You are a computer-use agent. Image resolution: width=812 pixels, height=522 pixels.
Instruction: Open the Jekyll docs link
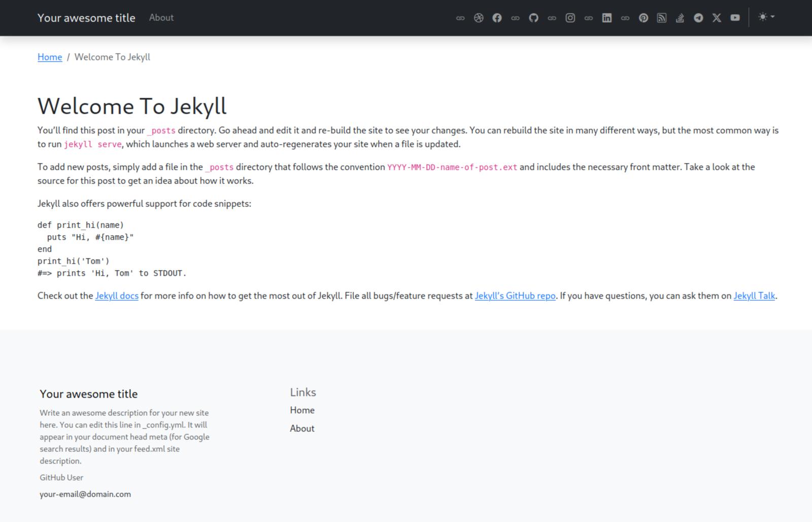coord(117,296)
